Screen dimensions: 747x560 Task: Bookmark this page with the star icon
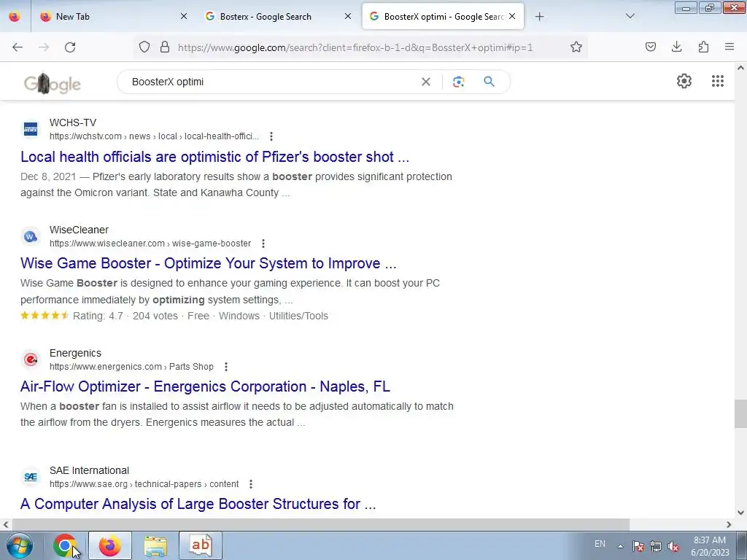(x=576, y=47)
